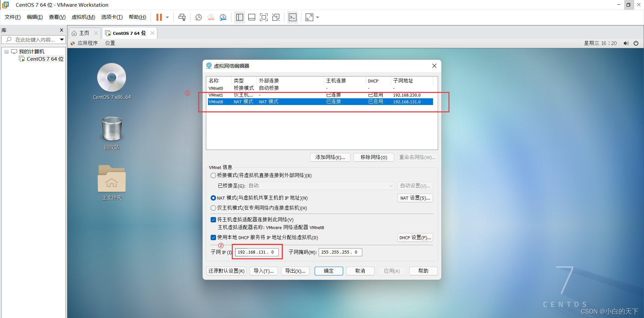Viewport: 644px width, 318px height.
Task: Click the clock 星期三 16:20
Action: click(x=600, y=43)
